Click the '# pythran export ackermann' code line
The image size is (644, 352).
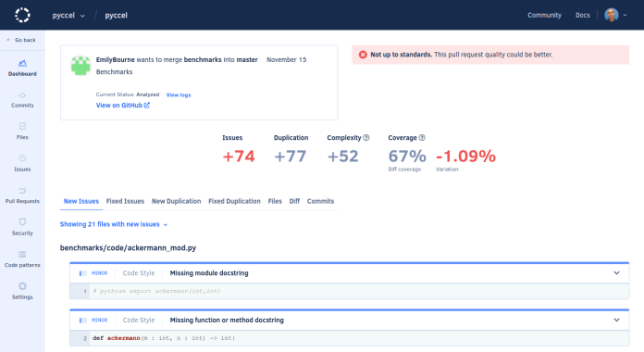[350, 291]
